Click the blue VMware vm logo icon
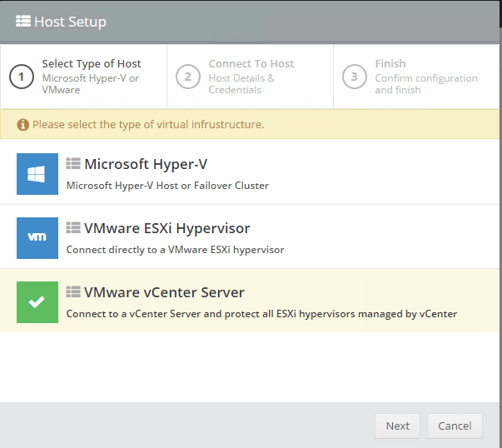502x448 pixels. (x=37, y=238)
